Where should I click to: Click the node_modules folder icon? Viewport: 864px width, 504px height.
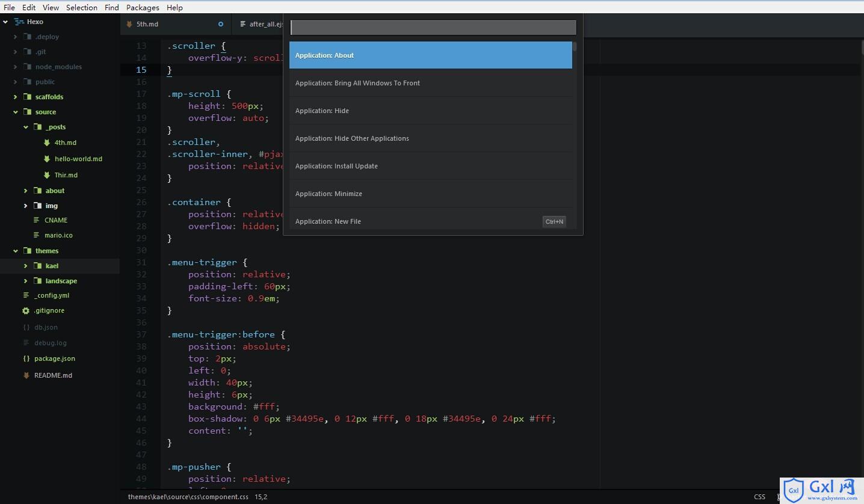tap(27, 67)
